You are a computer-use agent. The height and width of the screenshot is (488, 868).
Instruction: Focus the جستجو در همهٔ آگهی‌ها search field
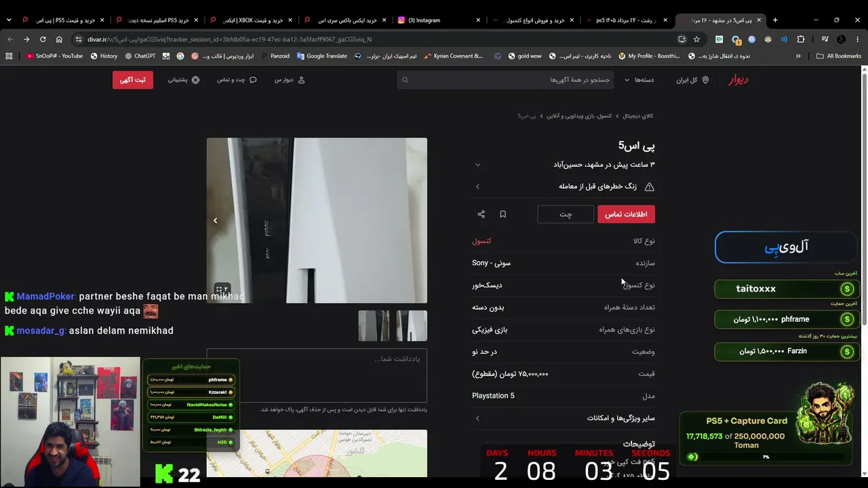[x=505, y=80]
